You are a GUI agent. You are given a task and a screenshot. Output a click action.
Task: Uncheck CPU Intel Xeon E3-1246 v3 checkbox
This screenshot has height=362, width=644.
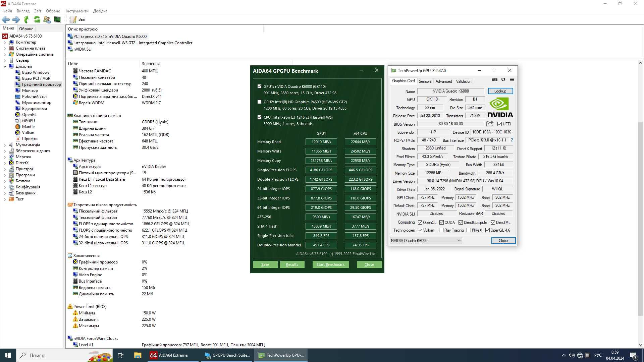point(259,117)
